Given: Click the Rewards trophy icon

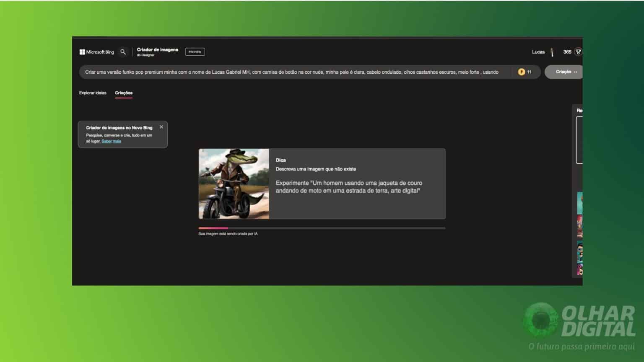Looking at the screenshot, I should [x=578, y=52].
